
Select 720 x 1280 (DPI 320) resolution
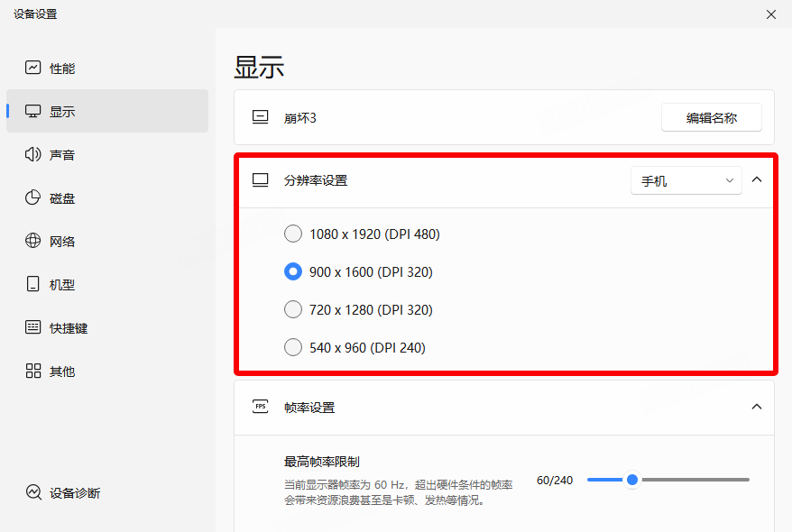click(293, 310)
